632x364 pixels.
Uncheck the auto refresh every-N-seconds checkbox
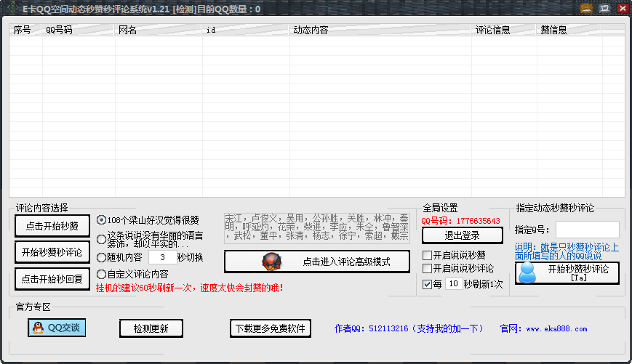click(428, 284)
